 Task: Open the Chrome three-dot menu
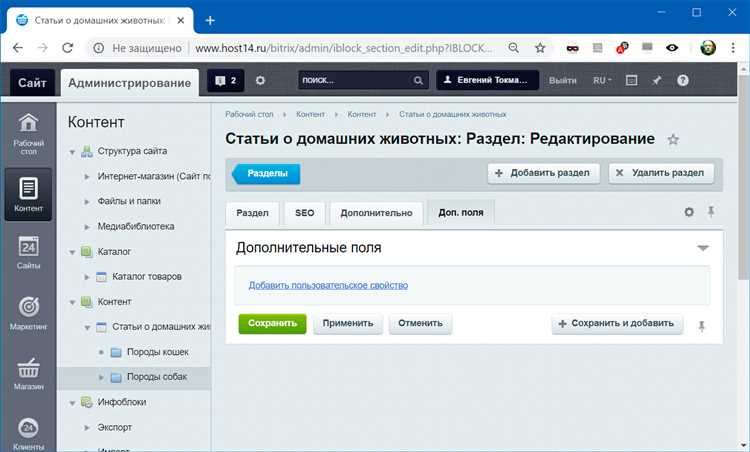tap(733, 48)
